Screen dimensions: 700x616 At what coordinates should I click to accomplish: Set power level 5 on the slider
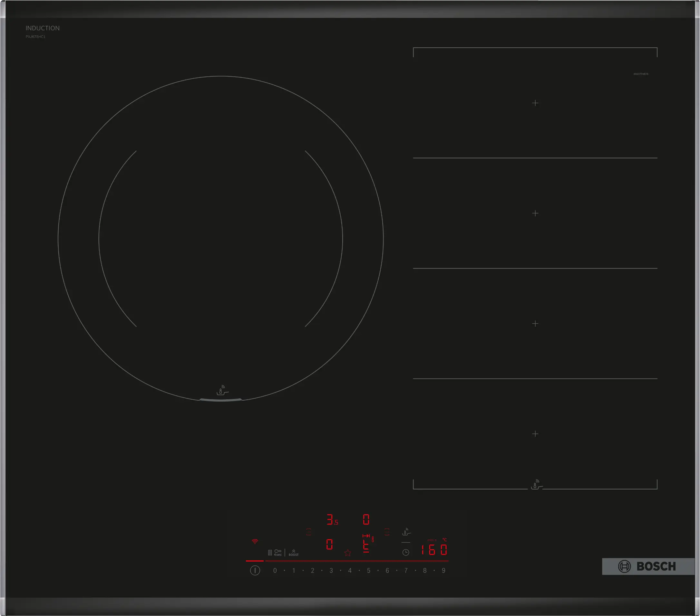368,571
